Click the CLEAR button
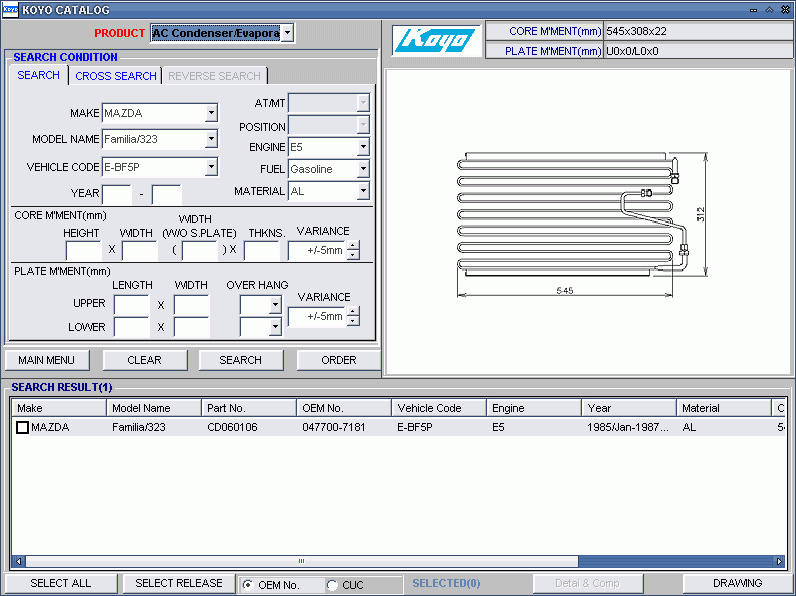796x596 pixels. [x=145, y=360]
